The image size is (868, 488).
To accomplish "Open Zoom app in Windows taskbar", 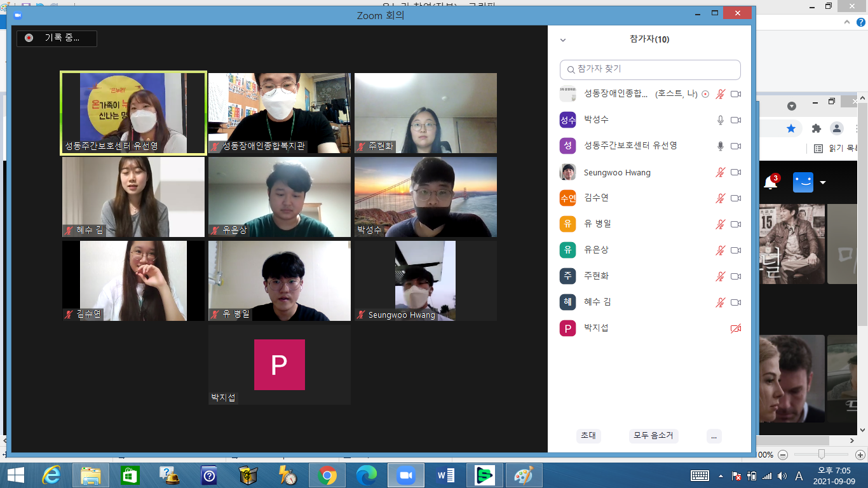I will [x=405, y=475].
